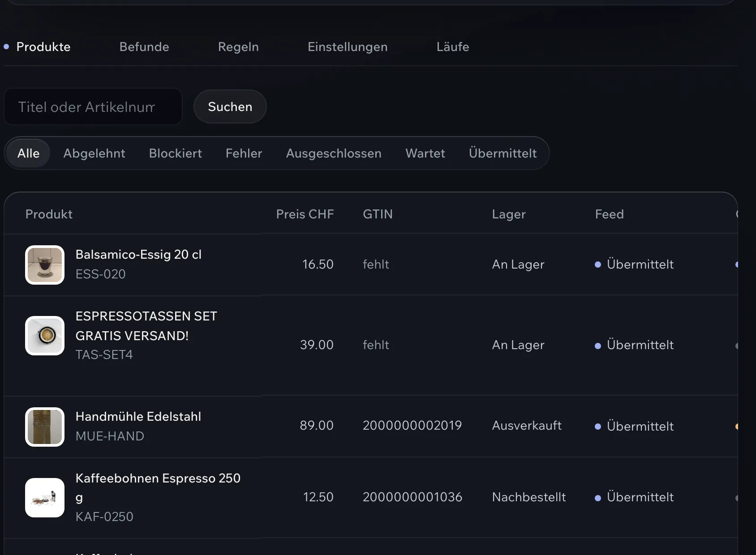Click GTIN 2000000001036
The width and height of the screenshot is (756, 555).
(412, 497)
